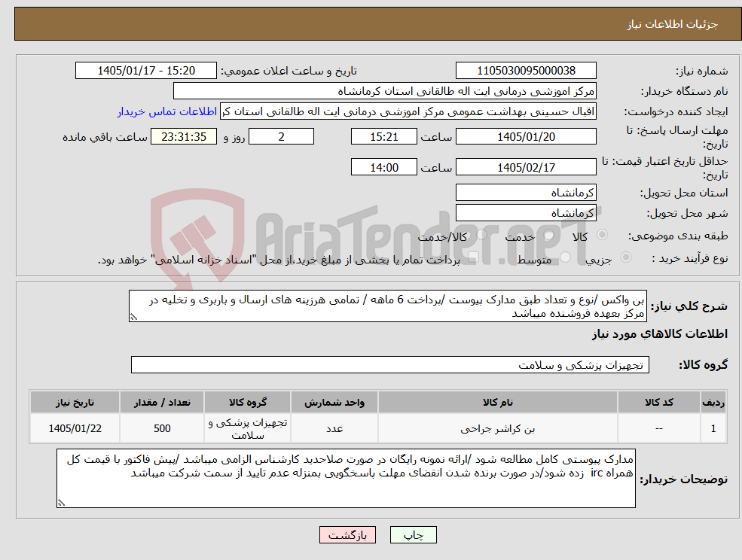Screen dimensions: 742x560
Task: Click the treasury payment note text
Action: click(x=279, y=260)
